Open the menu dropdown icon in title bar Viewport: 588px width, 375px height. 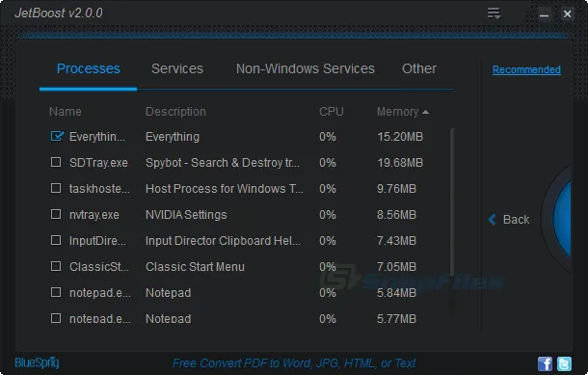(494, 13)
